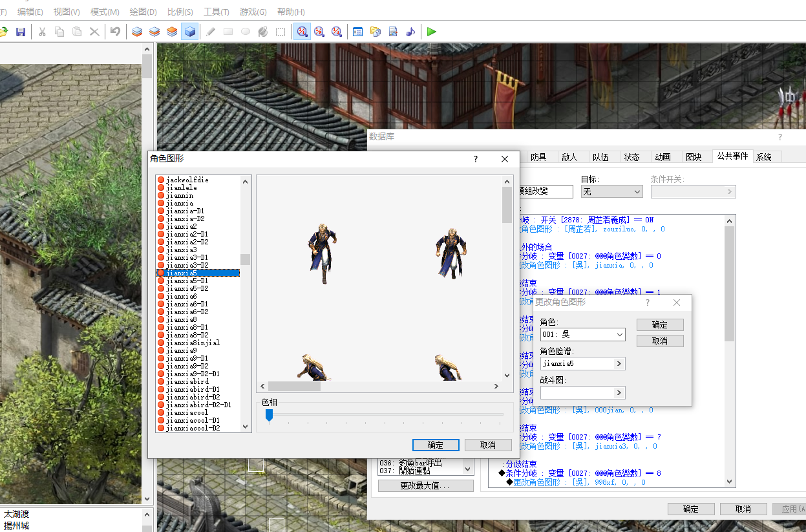This screenshot has width=806, height=532.
Task: Select the event layer cube icon
Action: point(189,32)
